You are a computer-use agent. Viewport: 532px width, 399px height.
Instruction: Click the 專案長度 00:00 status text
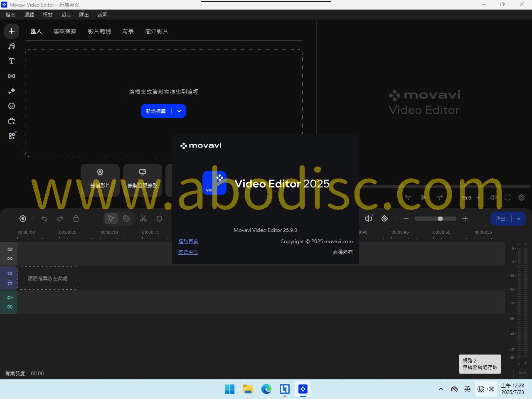click(25, 374)
